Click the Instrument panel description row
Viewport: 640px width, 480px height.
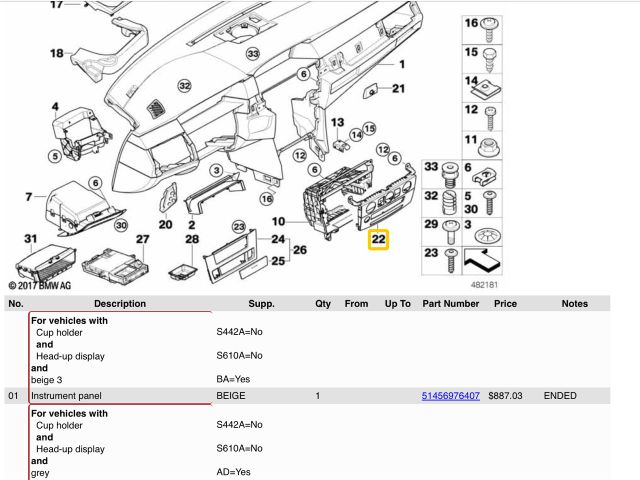point(66,396)
